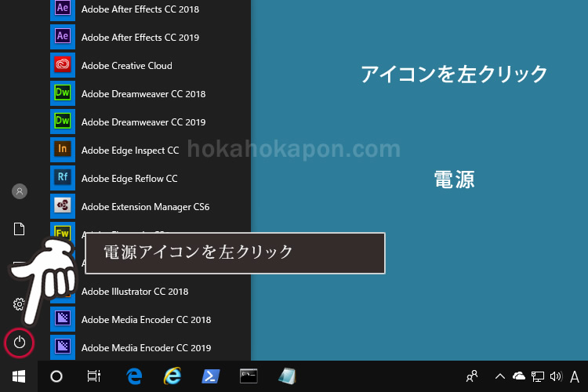The image size is (588, 392).
Task: Click Adobe Extension Manager CS6 icon
Action: [63, 206]
